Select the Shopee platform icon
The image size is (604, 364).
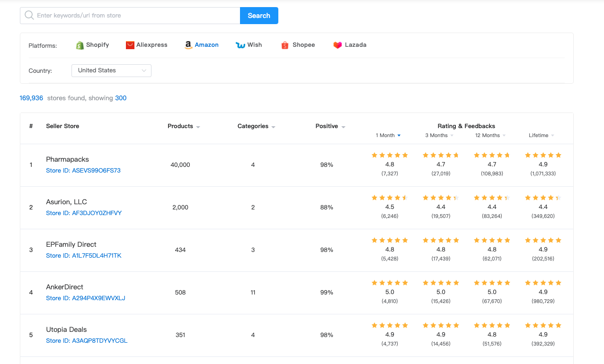click(x=285, y=45)
